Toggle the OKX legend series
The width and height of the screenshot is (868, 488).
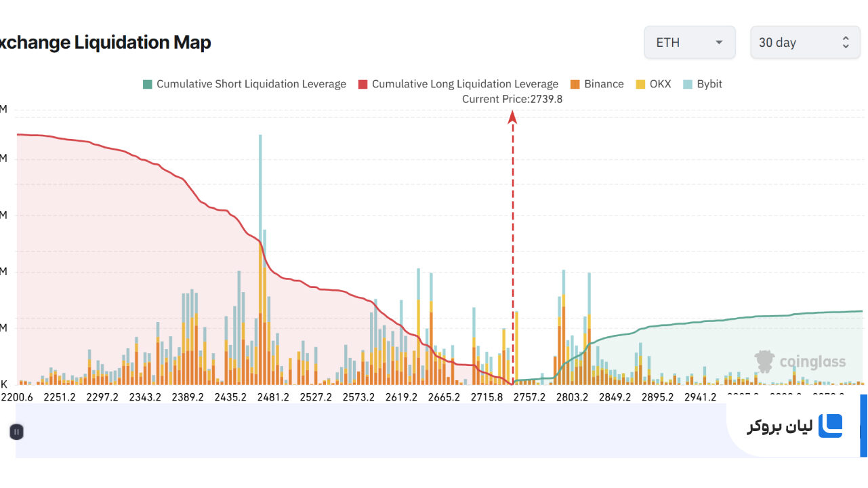pyautogui.click(x=653, y=84)
